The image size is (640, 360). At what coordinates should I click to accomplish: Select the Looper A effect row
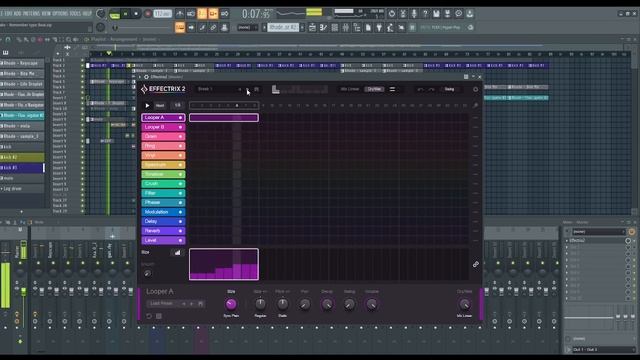[x=163, y=118]
